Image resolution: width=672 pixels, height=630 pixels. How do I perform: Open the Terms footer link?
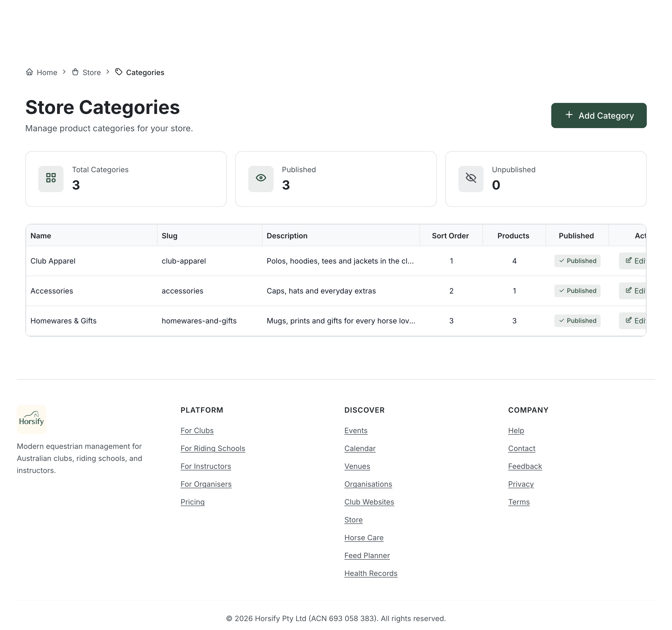point(519,502)
